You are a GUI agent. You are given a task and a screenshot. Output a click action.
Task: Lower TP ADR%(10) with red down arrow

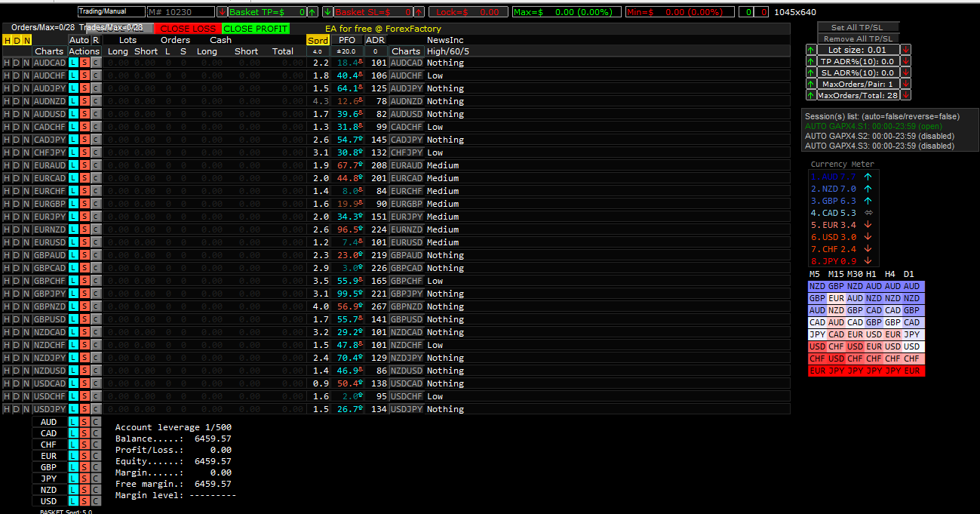point(906,61)
